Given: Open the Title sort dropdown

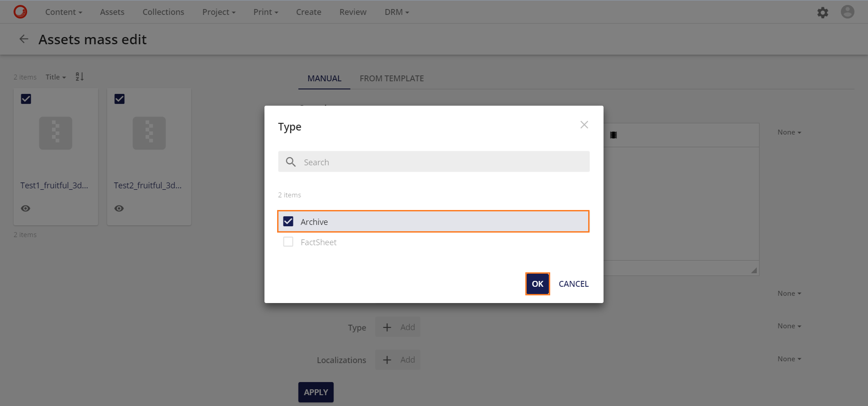Looking at the screenshot, I should tap(56, 77).
